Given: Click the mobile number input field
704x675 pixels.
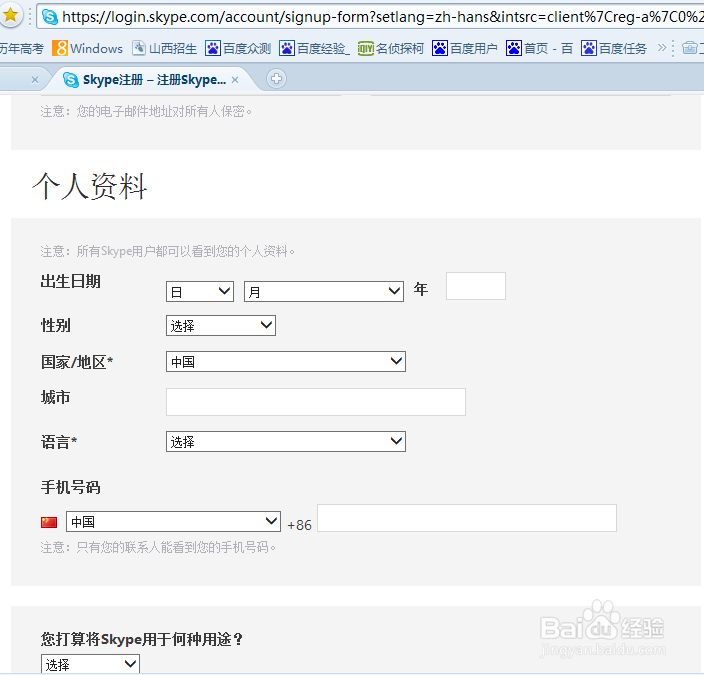Looking at the screenshot, I should 467,518.
